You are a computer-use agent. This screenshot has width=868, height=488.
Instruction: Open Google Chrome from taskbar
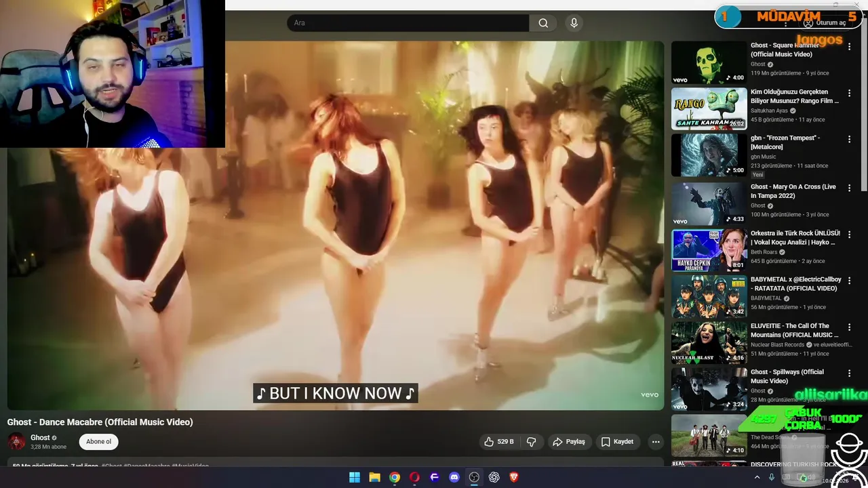coord(395,477)
